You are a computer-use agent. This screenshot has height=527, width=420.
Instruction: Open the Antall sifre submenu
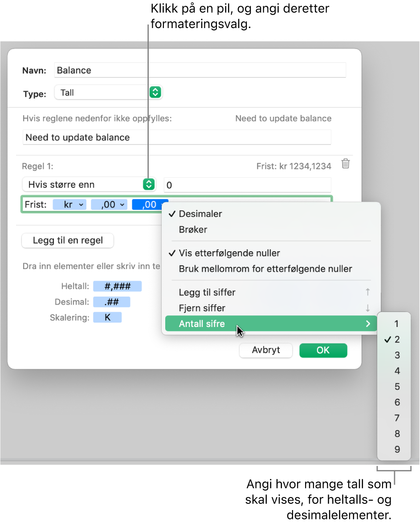click(x=271, y=324)
